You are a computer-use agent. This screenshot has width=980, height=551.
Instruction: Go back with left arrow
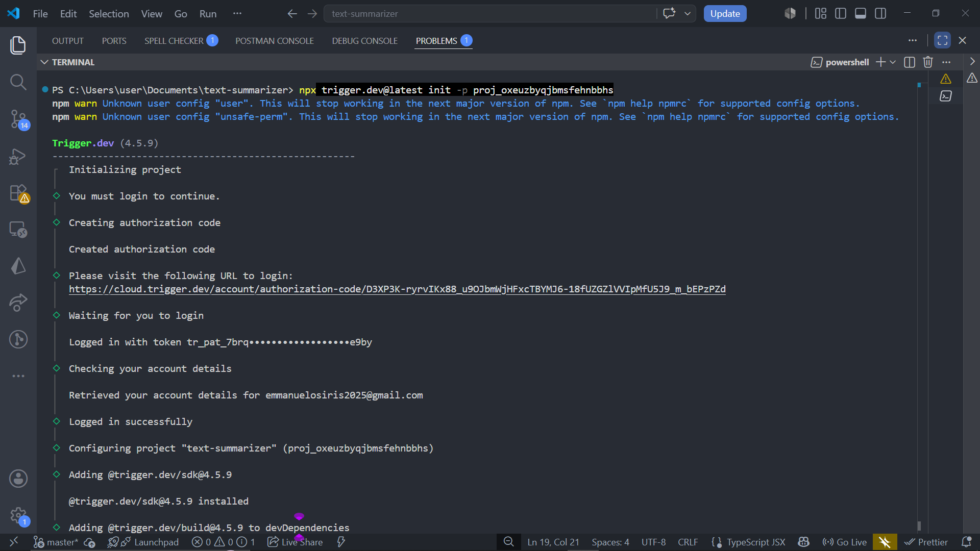point(292,14)
